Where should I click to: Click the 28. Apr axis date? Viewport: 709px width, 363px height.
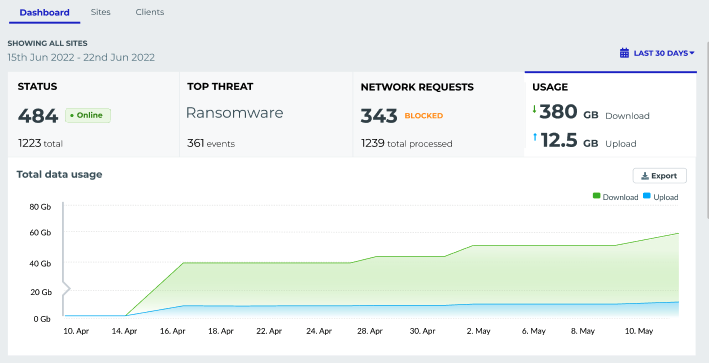click(x=370, y=331)
